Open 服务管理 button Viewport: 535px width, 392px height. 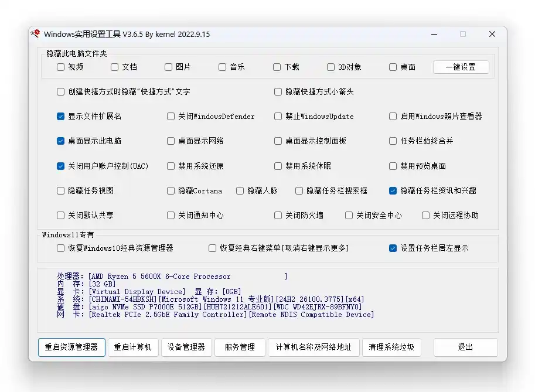[240, 347]
